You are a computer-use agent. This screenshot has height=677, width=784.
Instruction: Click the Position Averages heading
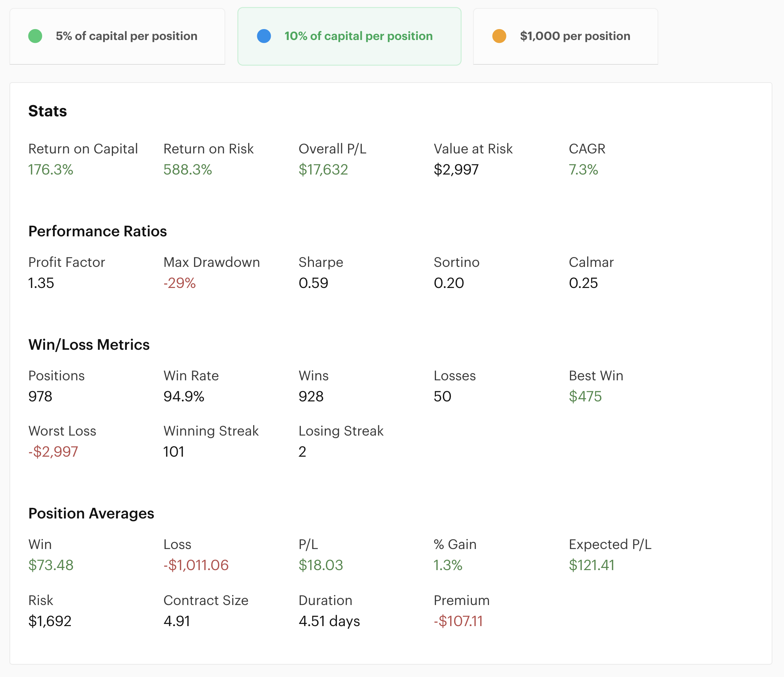[x=91, y=513]
